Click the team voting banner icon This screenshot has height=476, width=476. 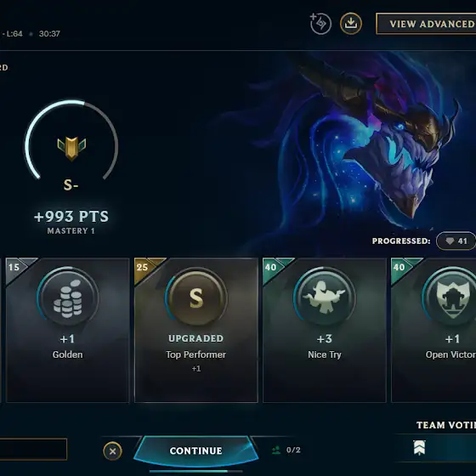tap(419, 447)
